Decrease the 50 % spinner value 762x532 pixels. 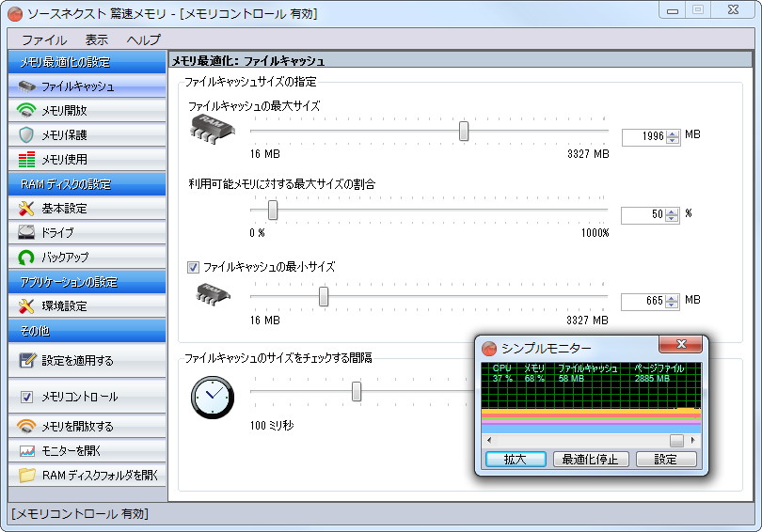pos(672,218)
